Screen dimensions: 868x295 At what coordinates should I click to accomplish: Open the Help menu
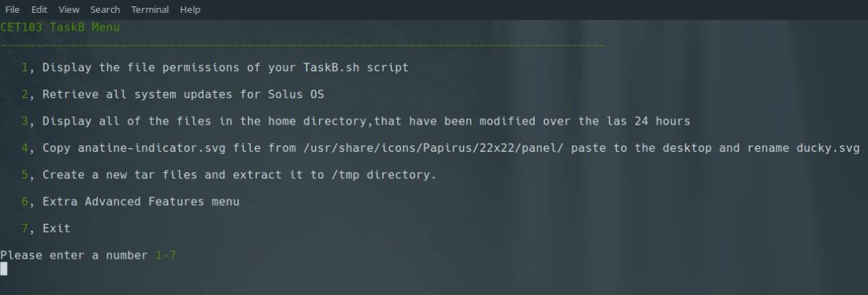point(190,9)
